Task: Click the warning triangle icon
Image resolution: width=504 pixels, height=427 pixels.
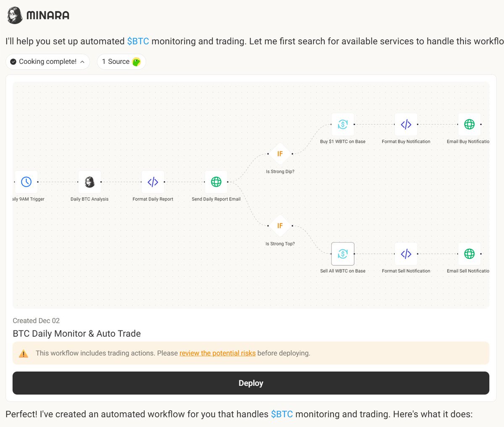Action: tap(24, 353)
